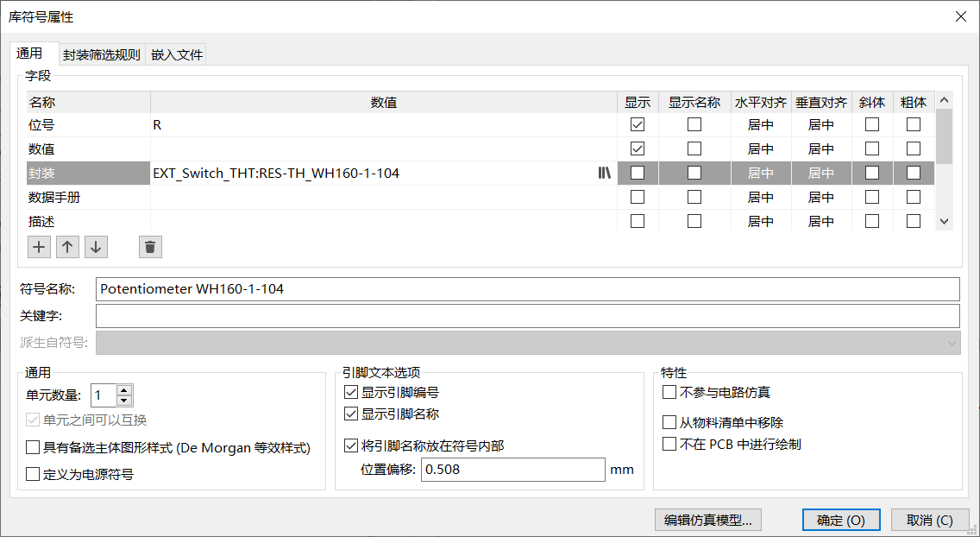Enable 从物料清单中移除 checkbox

click(x=669, y=423)
